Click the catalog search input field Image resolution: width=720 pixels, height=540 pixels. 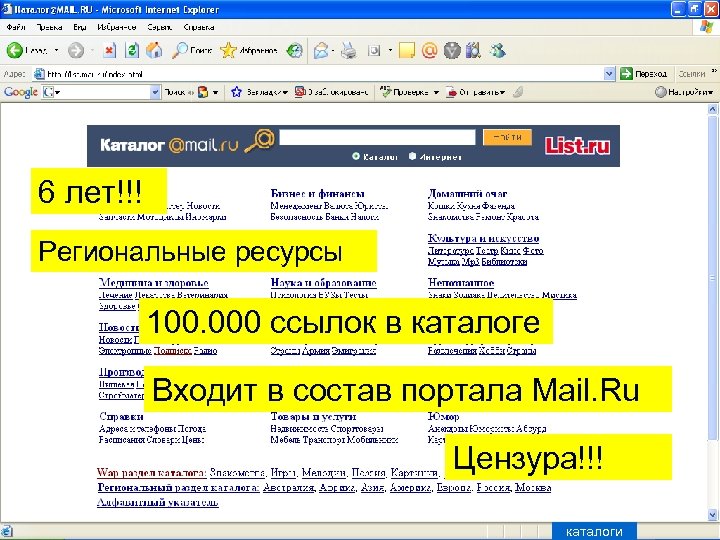pyautogui.click(x=377, y=137)
